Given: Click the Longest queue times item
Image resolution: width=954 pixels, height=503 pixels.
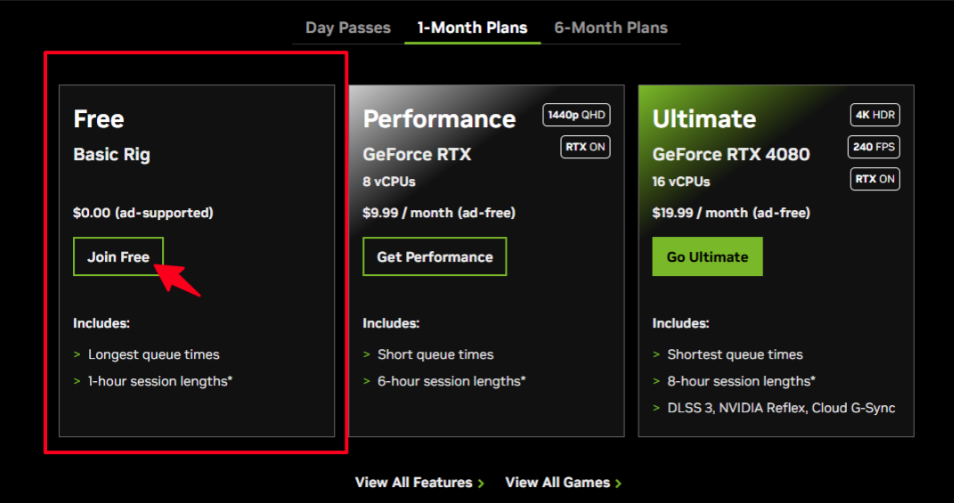Looking at the screenshot, I should pyautogui.click(x=153, y=355).
